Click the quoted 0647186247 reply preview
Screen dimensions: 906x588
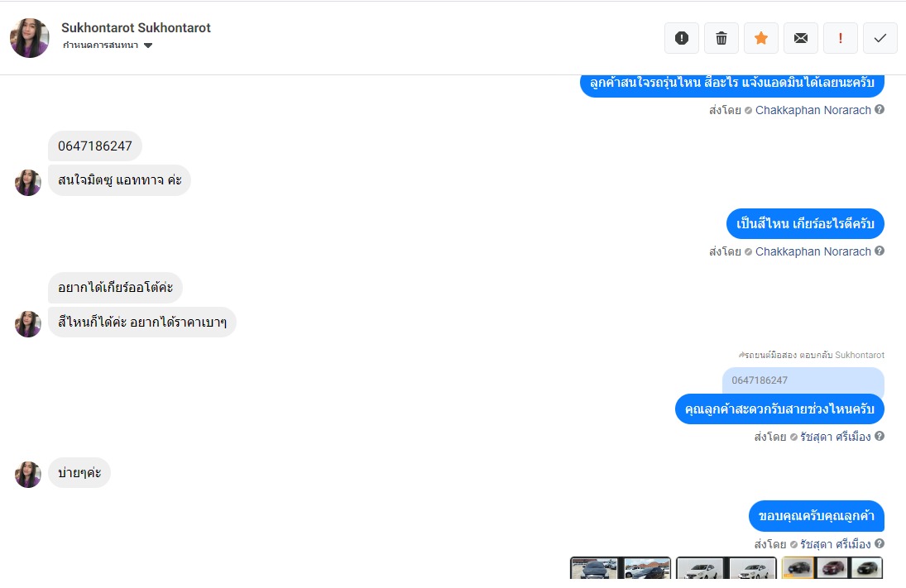(x=803, y=380)
